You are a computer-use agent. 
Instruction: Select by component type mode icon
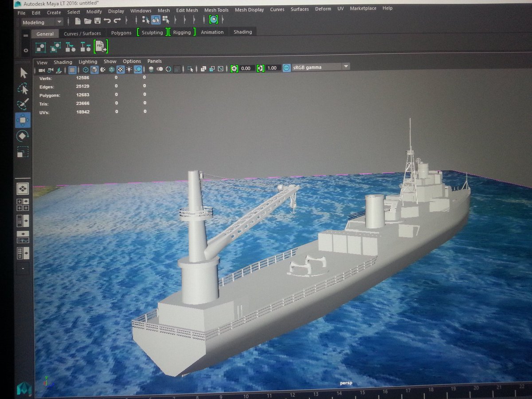[x=166, y=20]
